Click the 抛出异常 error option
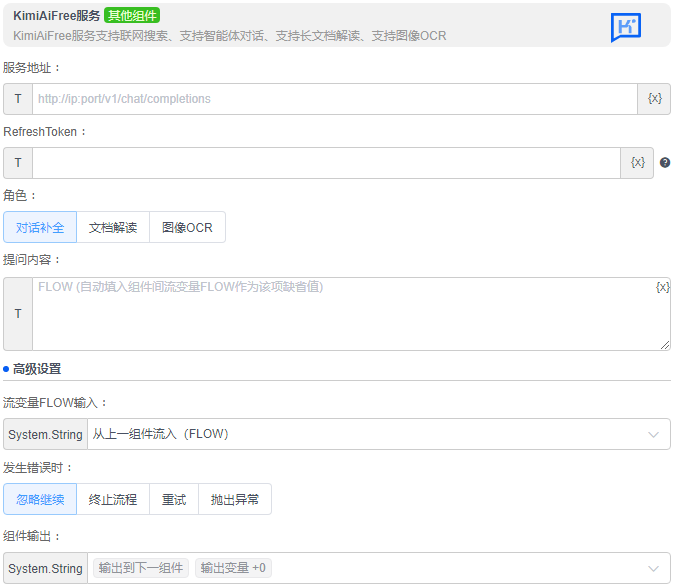The height and width of the screenshot is (588, 674). [x=235, y=499]
